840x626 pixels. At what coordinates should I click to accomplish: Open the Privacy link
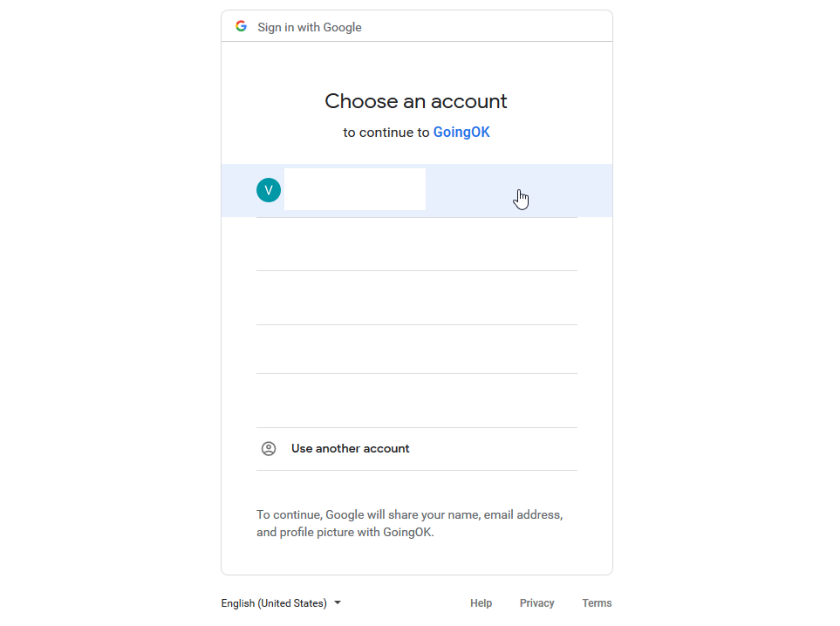click(x=536, y=603)
